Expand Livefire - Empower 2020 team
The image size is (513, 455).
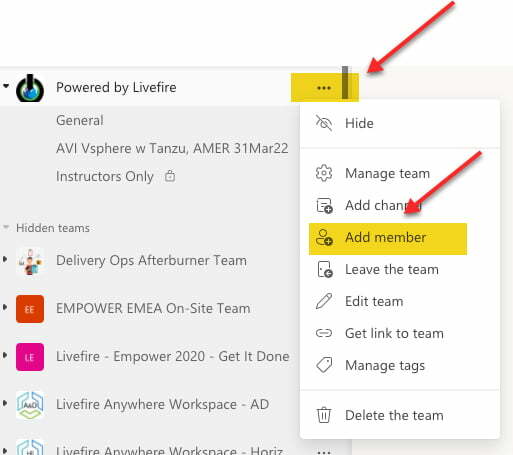tap(5, 355)
